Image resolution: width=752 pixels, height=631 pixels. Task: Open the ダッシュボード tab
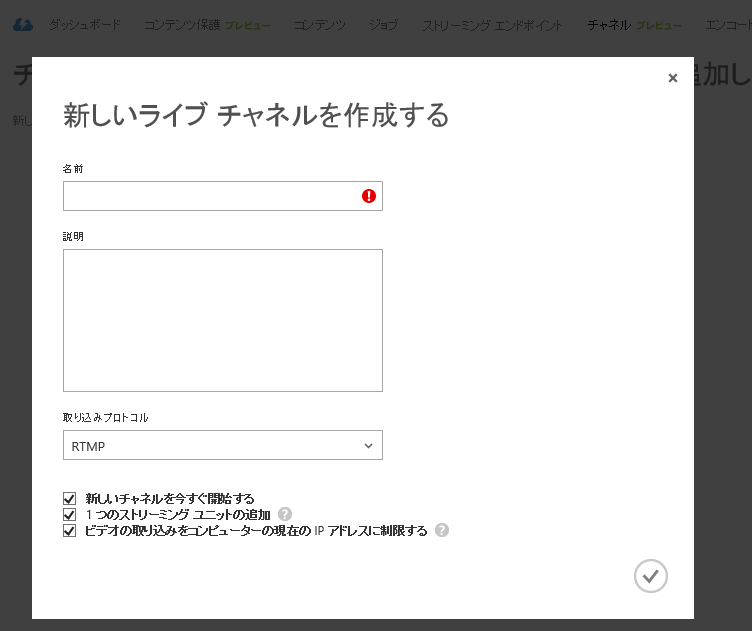(85, 25)
